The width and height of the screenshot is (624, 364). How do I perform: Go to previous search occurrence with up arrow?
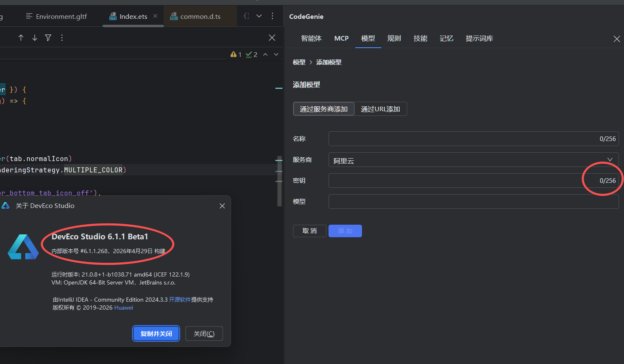(21, 38)
